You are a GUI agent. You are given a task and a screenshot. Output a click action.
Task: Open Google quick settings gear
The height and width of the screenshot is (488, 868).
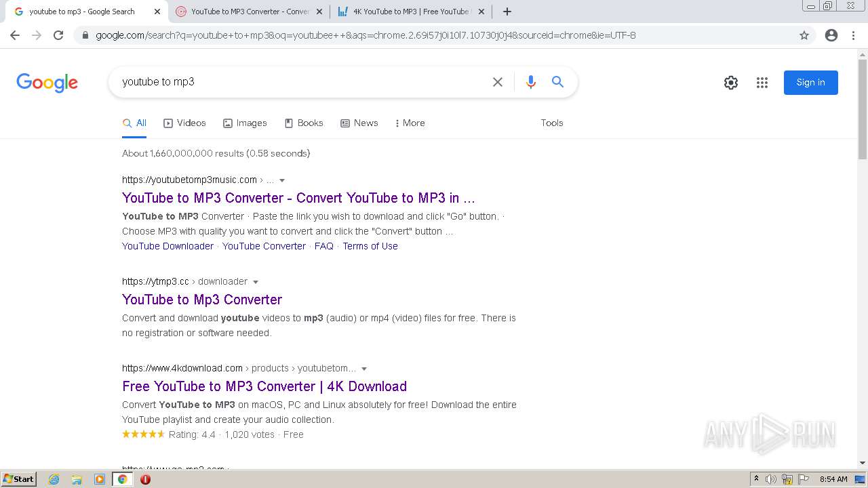(x=731, y=83)
